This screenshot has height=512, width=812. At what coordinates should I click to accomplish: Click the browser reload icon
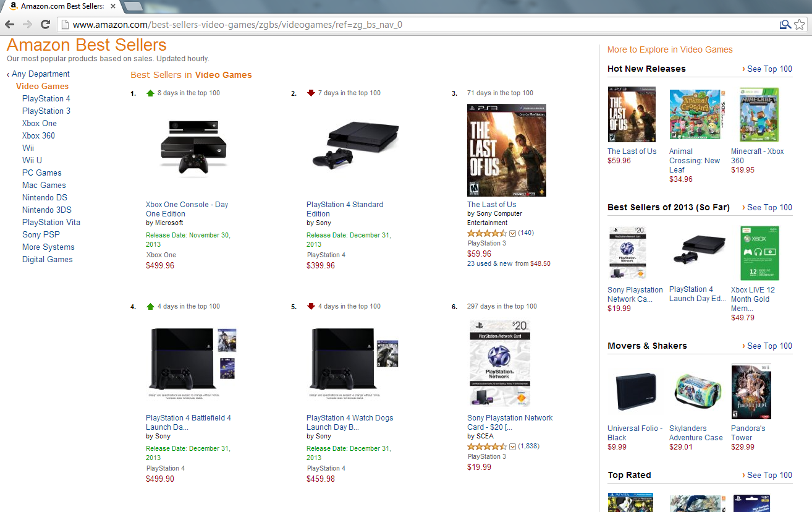(45, 25)
